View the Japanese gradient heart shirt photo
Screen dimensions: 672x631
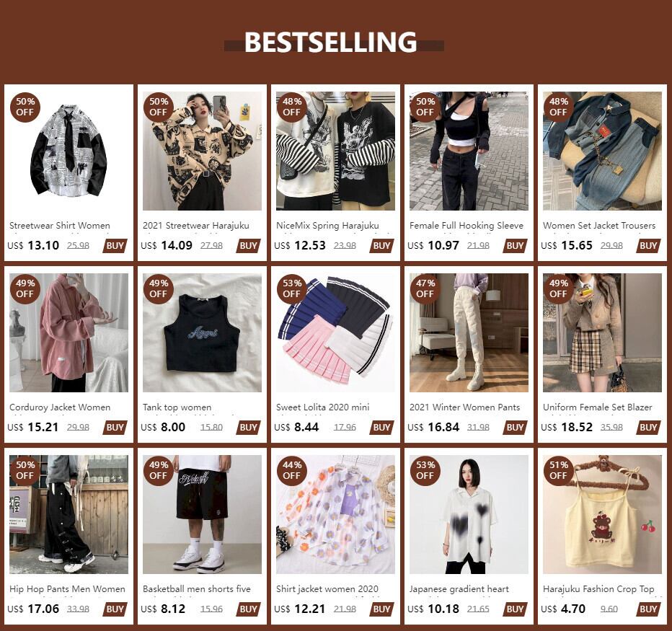tap(469, 514)
